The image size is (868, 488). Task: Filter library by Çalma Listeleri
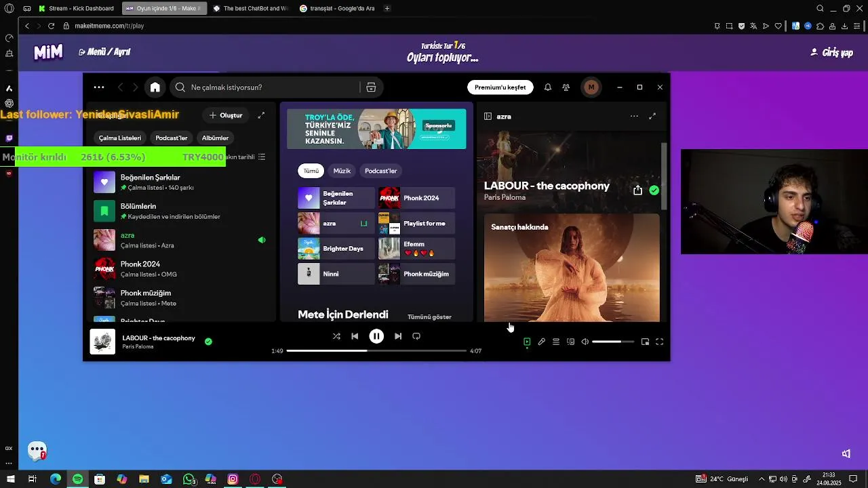[120, 138]
